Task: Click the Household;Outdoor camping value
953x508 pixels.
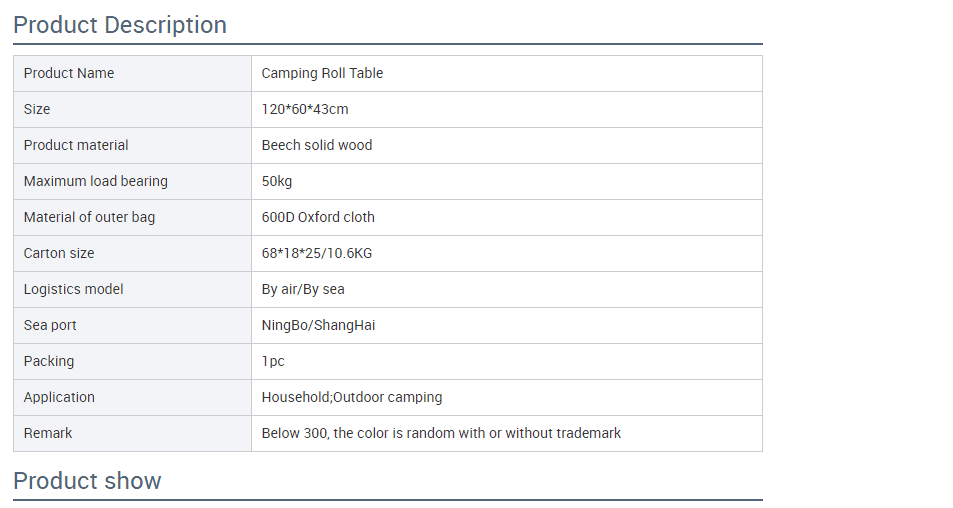Action: point(352,397)
